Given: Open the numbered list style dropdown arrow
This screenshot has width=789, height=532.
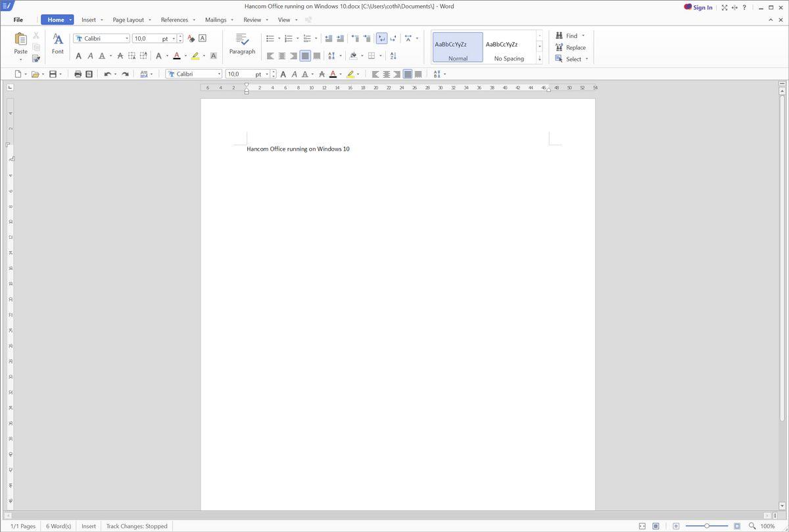Looking at the screenshot, I should 297,38.
